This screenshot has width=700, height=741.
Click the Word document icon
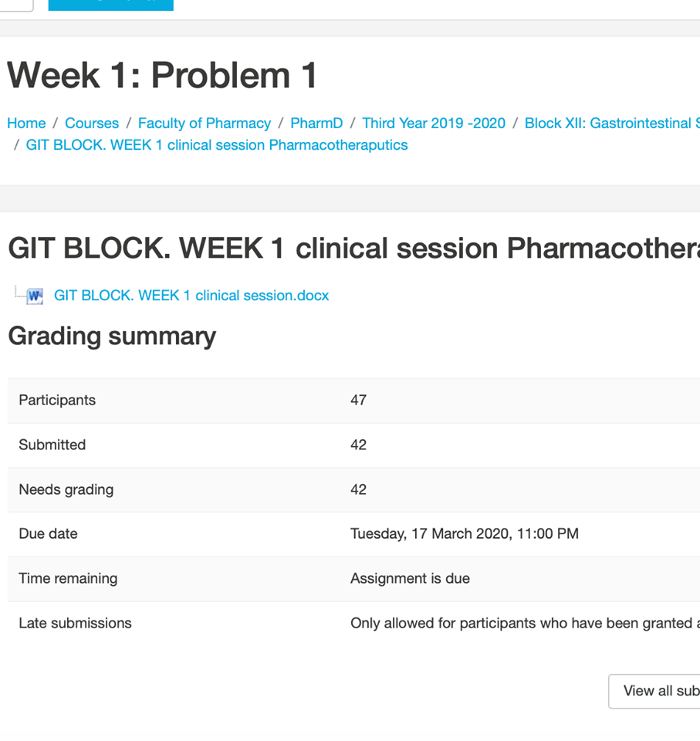34,296
